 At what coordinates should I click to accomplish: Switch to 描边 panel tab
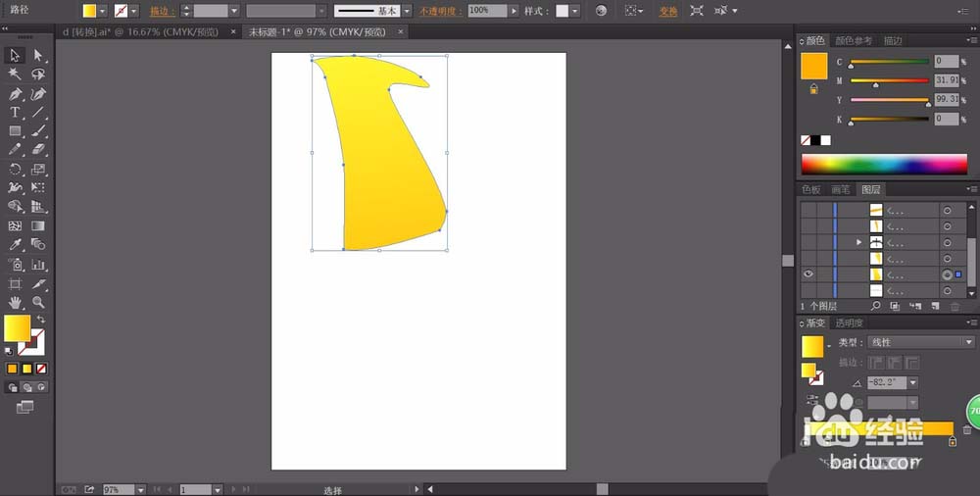coord(893,40)
